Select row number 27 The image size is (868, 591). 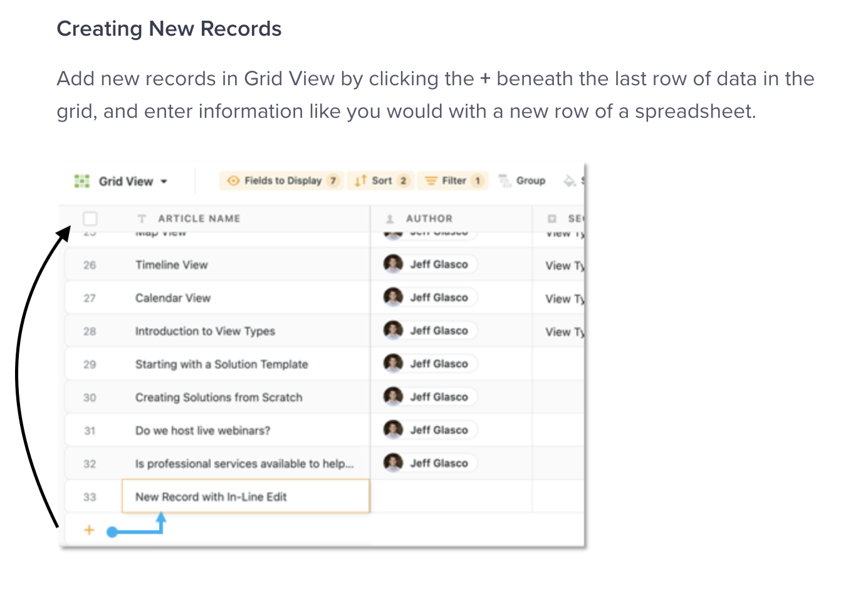coord(90,298)
